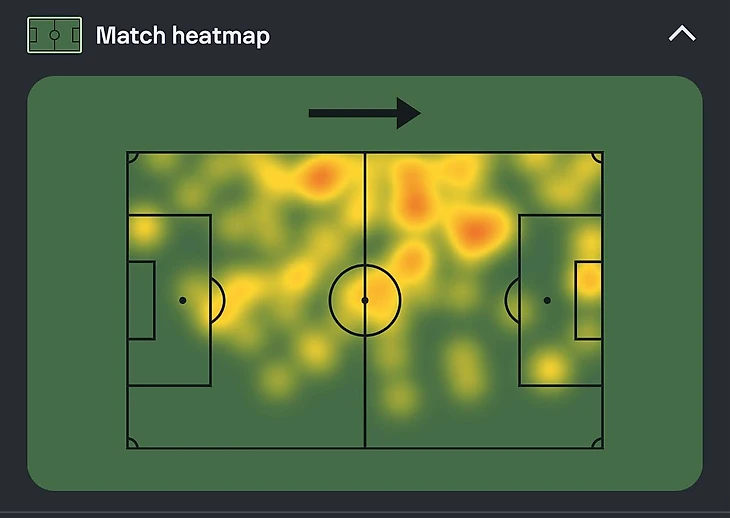This screenshot has height=518, width=730.
Task: Click red hotspot outside right penalty area
Action: point(477,231)
